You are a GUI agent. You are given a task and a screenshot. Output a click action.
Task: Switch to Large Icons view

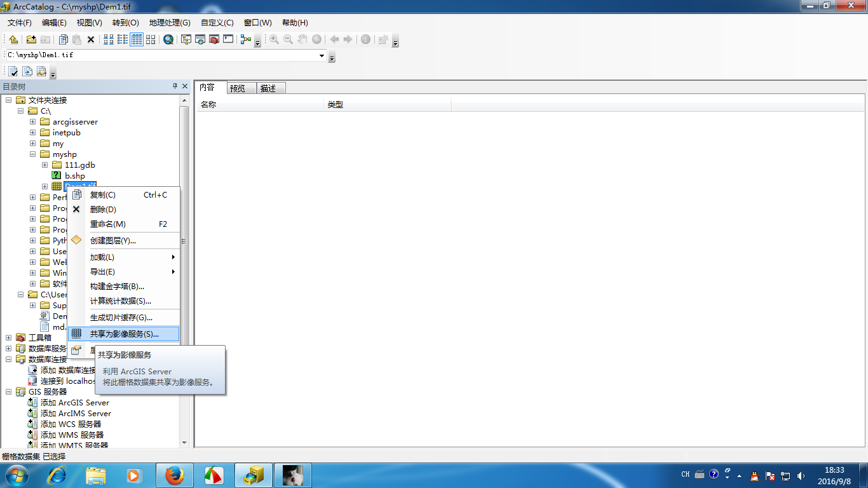click(x=109, y=39)
